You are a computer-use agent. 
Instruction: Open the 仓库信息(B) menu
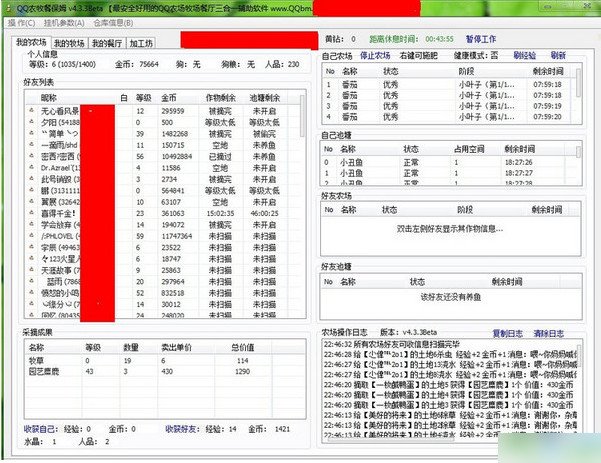[x=113, y=21]
